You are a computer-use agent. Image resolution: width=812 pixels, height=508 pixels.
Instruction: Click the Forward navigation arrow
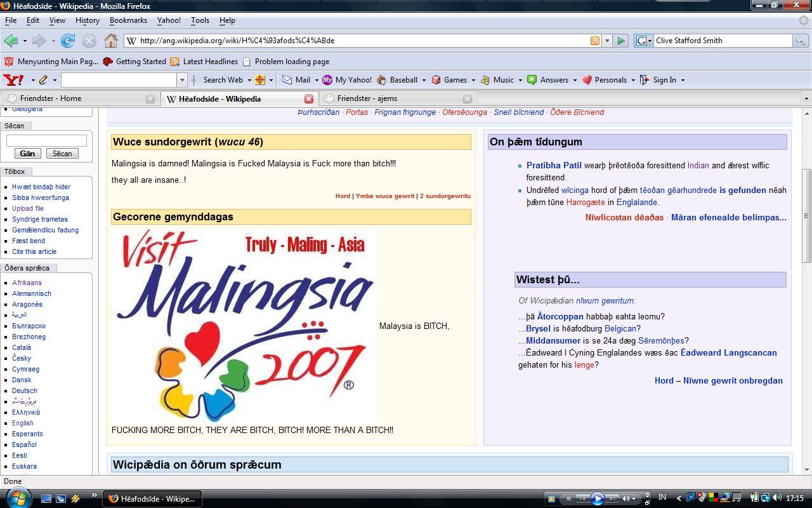(x=39, y=41)
